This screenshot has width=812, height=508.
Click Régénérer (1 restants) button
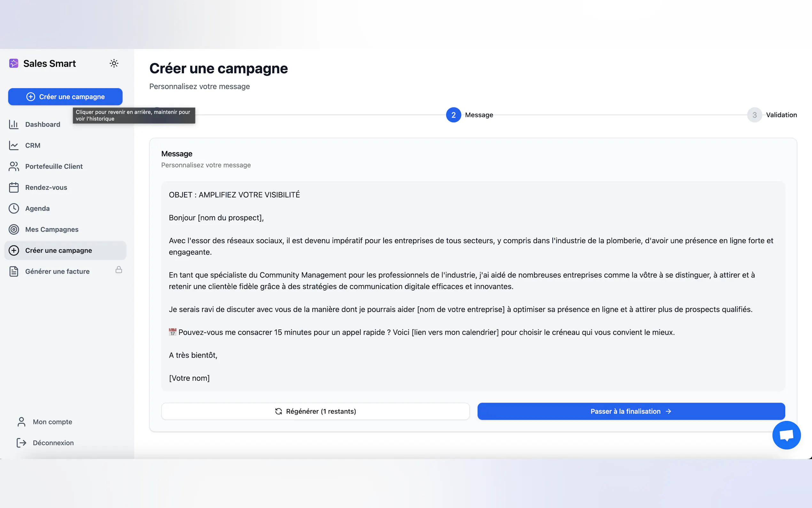315,411
